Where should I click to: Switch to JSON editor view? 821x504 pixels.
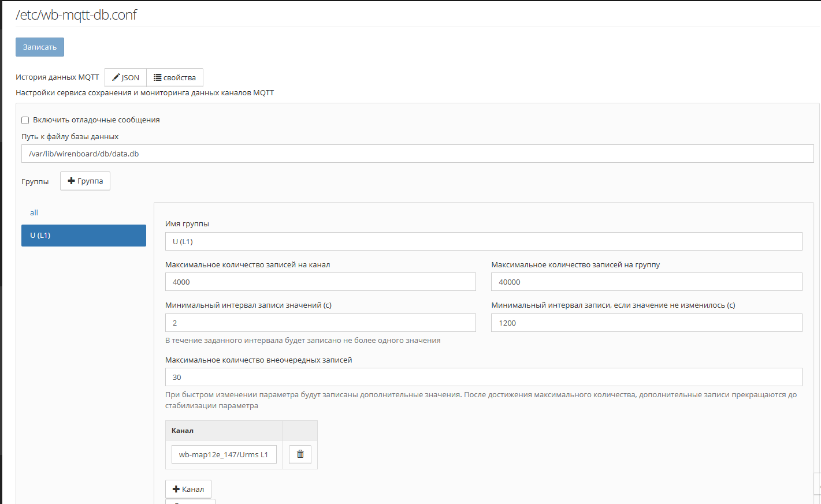click(125, 77)
